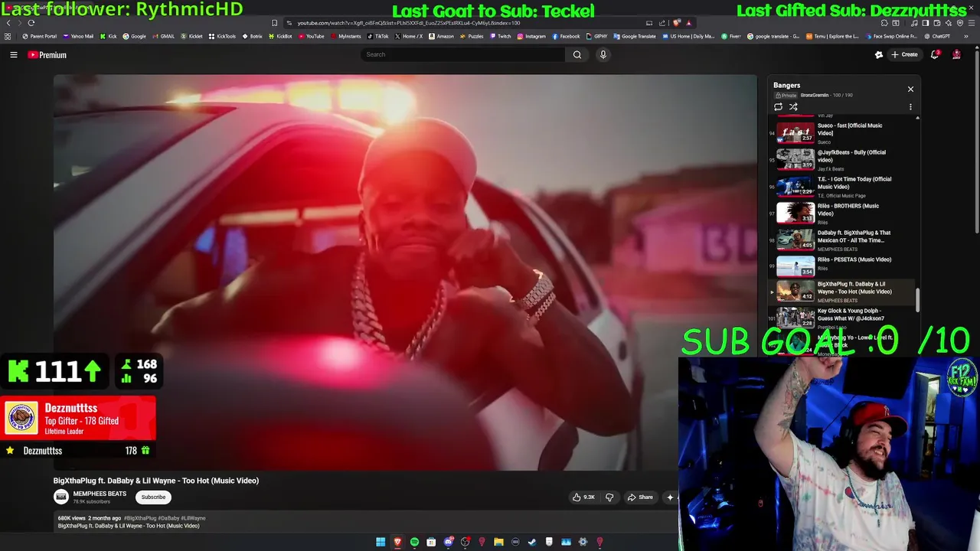
Task: Click the #BigXthaPlug hashtag
Action: [139, 518]
